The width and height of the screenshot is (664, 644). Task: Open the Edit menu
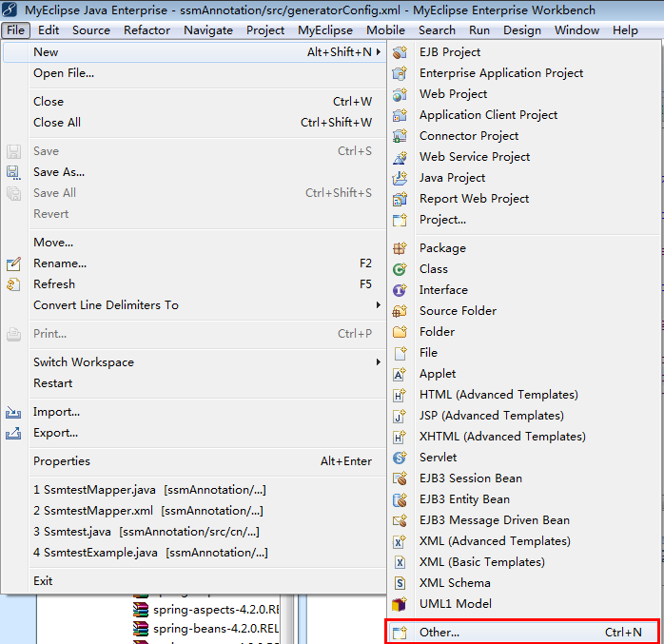coord(49,30)
